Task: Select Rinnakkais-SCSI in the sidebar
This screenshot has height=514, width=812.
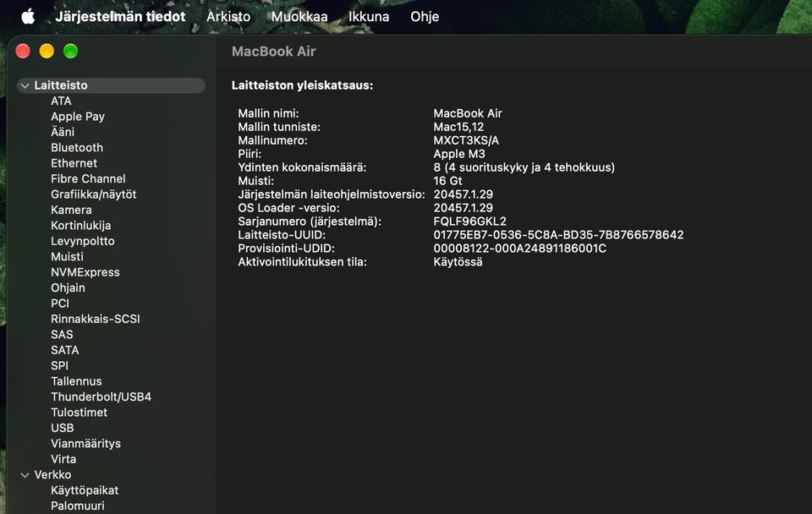Action: point(96,319)
